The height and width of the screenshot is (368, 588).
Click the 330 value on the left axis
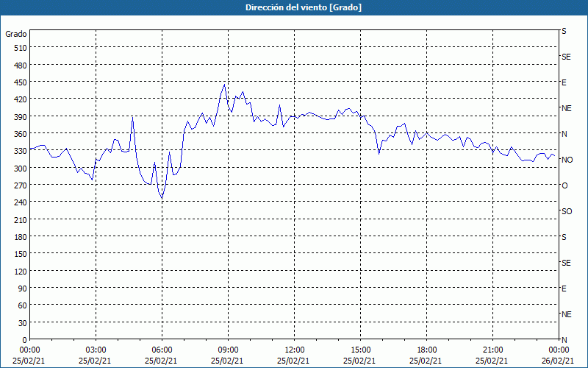coord(21,151)
